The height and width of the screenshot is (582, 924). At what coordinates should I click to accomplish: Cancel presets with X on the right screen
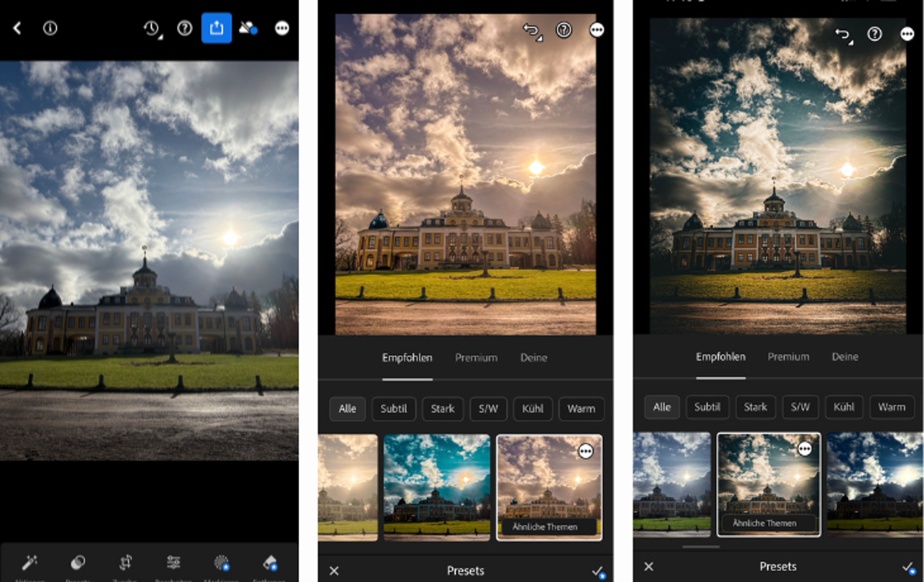click(x=648, y=566)
